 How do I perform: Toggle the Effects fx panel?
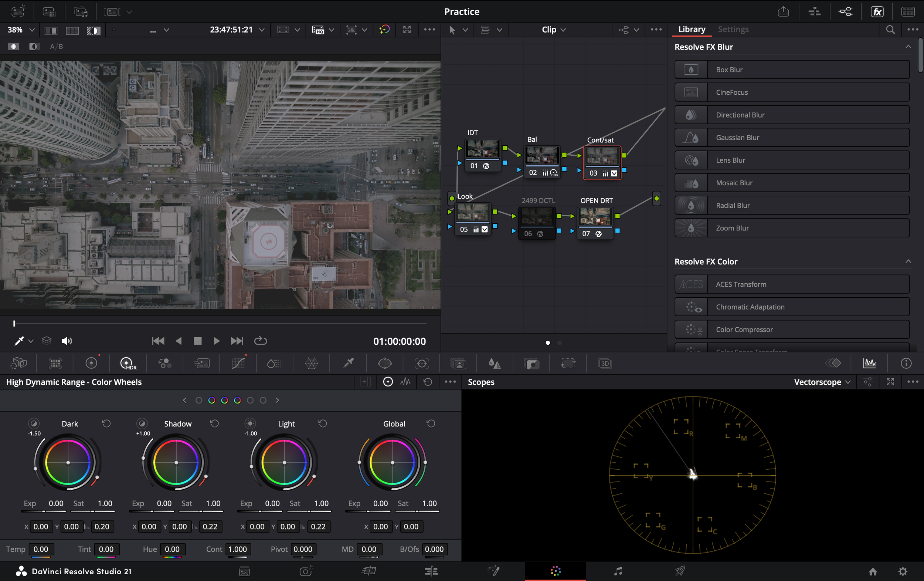pos(877,11)
